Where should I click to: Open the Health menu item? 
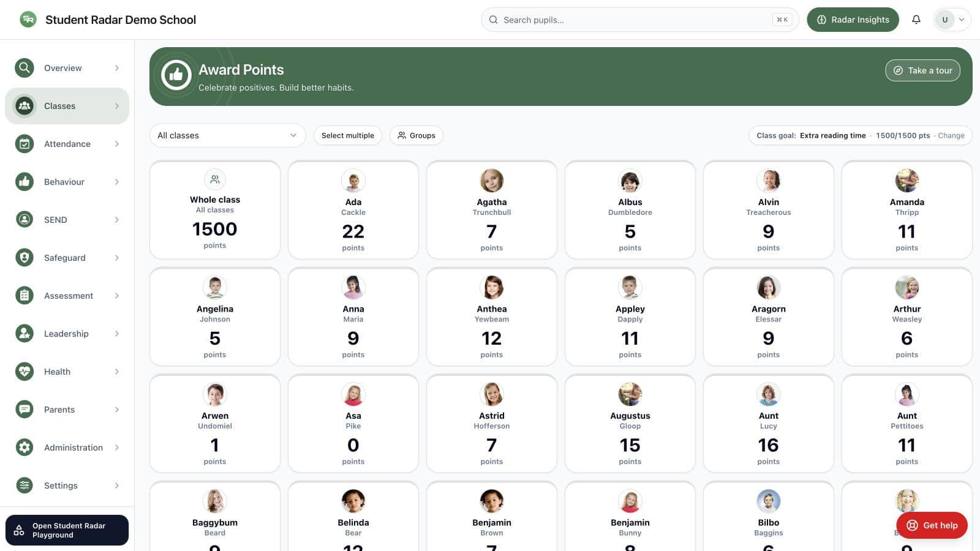point(67,372)
